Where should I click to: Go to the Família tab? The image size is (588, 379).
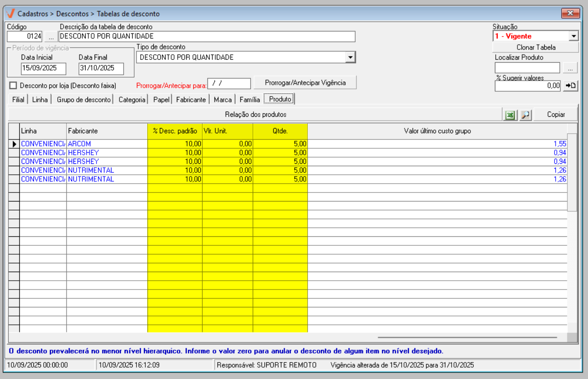click(249, 100)
